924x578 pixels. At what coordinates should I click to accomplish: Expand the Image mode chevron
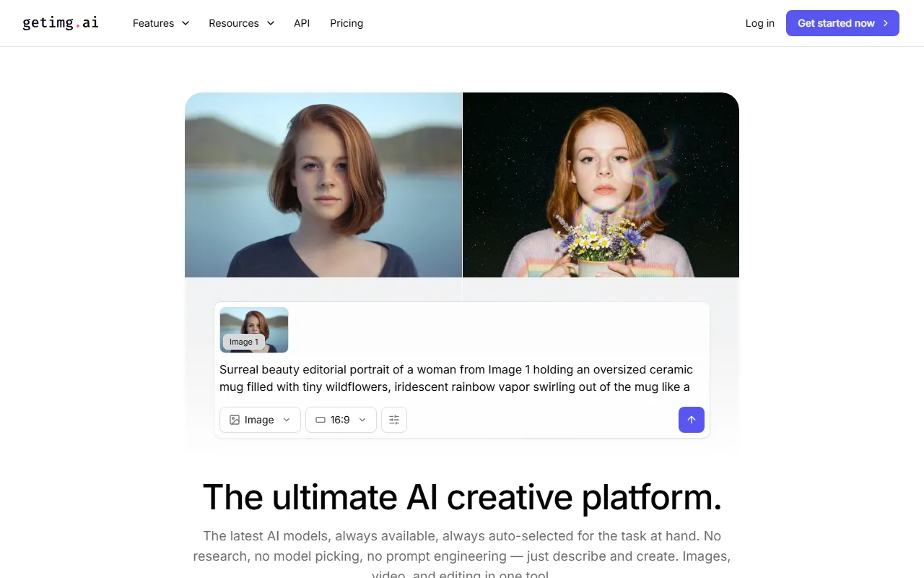click(x=287, y=420)
